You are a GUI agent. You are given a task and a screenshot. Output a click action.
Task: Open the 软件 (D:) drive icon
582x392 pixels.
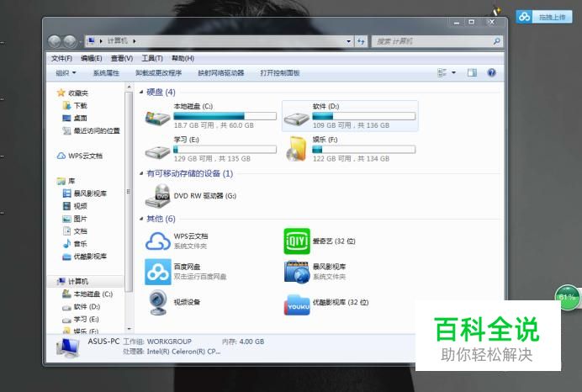(x=296, y=117)
